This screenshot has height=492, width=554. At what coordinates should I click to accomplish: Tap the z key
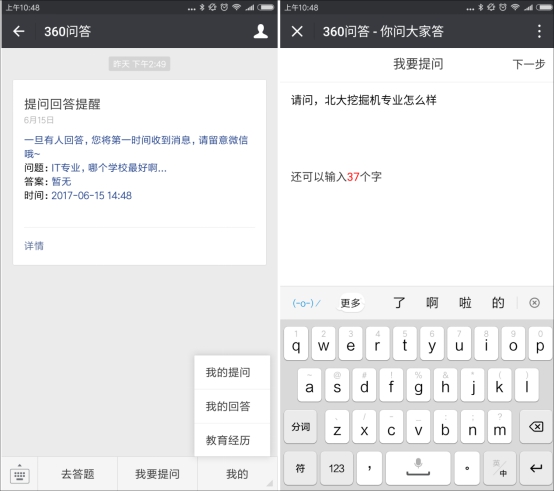coord(337,427)
